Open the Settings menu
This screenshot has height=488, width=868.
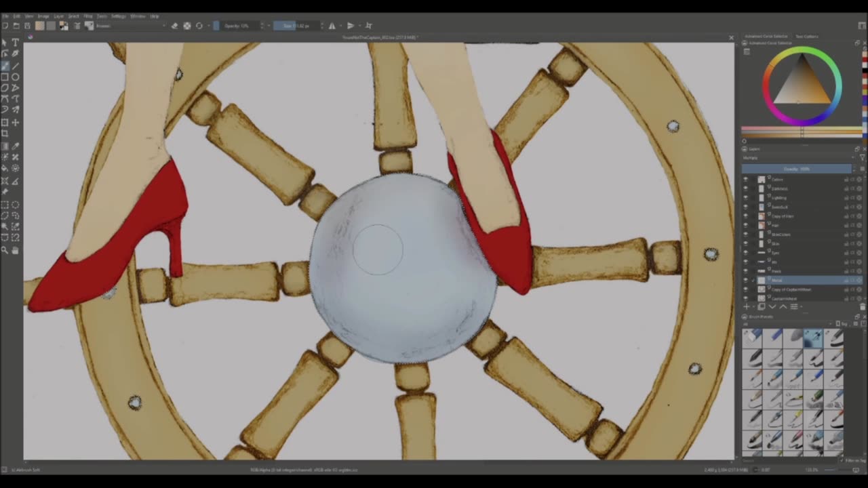[x=119, y=16]
